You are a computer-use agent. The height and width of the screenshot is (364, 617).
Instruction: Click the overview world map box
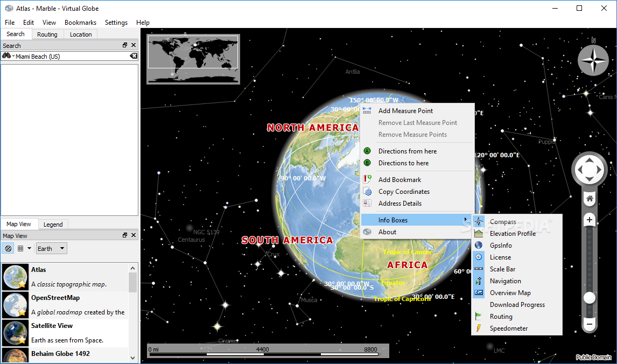(193, 59)
